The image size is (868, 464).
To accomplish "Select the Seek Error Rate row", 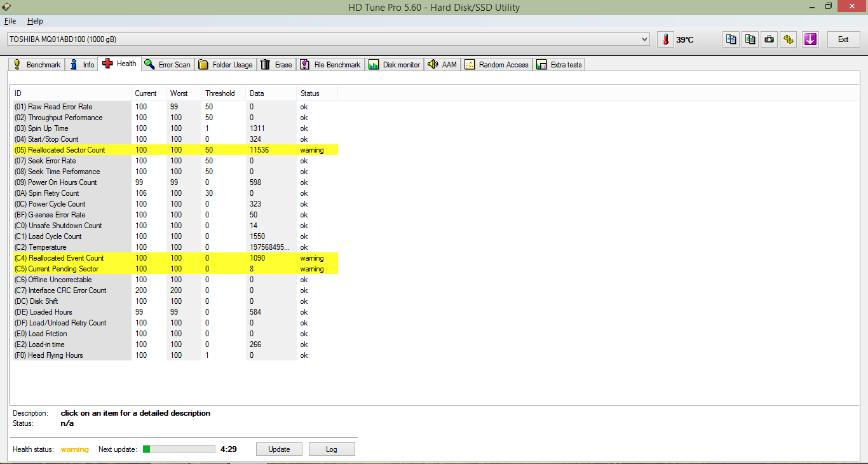I will pyautogui.click(x=175, y=161).
